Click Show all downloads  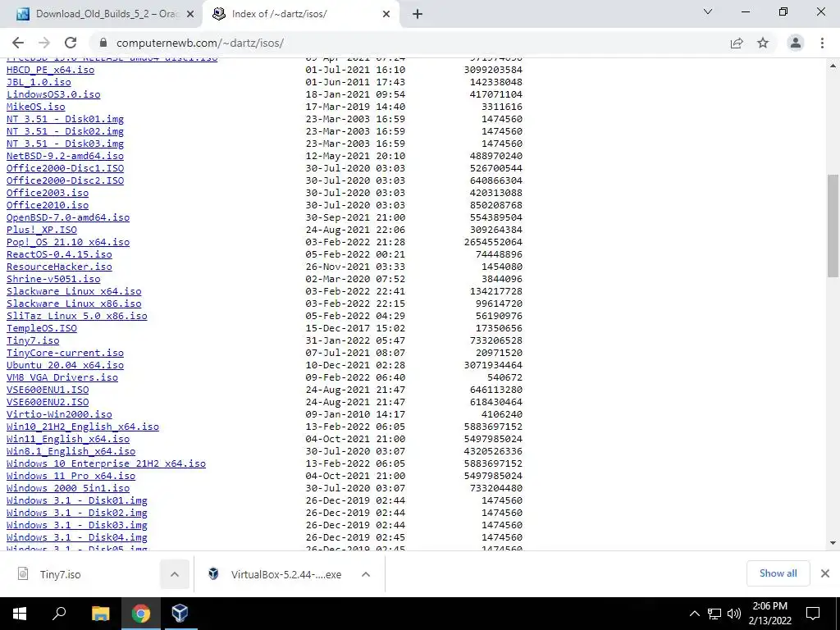tap(778, 573)
